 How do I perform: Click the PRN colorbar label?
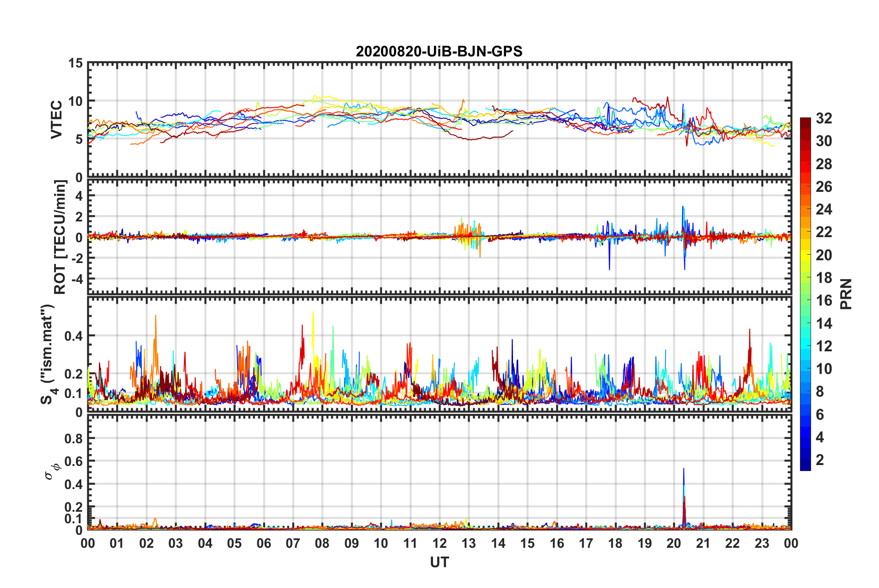(x=846, y=294)
